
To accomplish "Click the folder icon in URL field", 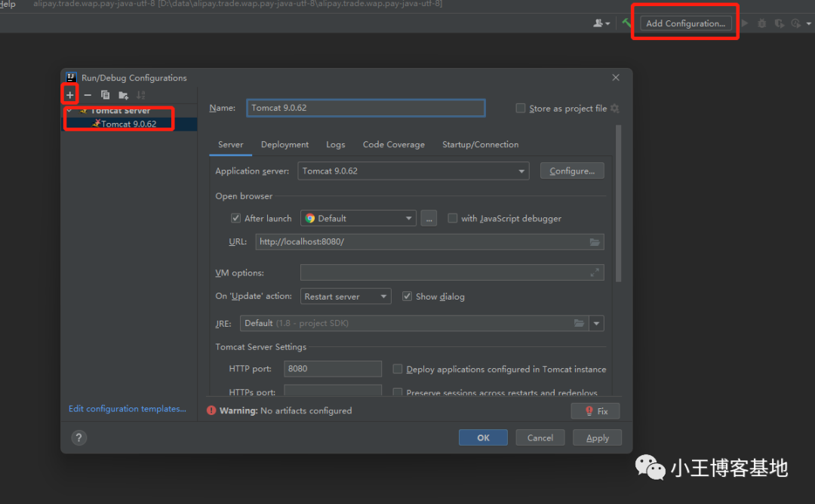I will (x=595, y=242).
